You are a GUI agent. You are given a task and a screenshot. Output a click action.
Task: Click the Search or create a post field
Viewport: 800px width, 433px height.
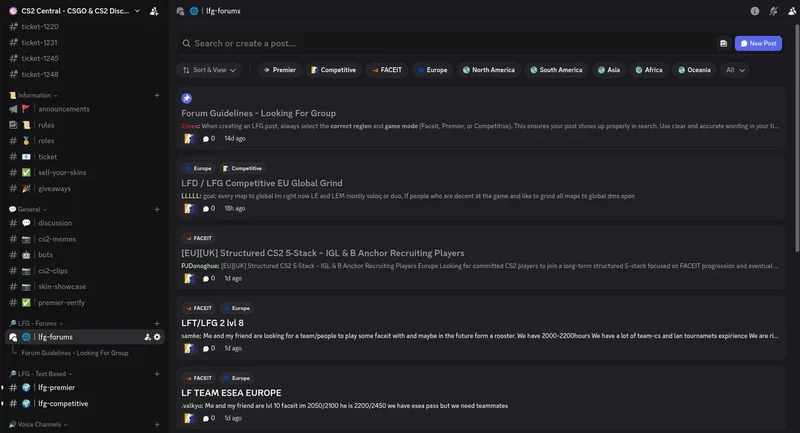point(447,43)
